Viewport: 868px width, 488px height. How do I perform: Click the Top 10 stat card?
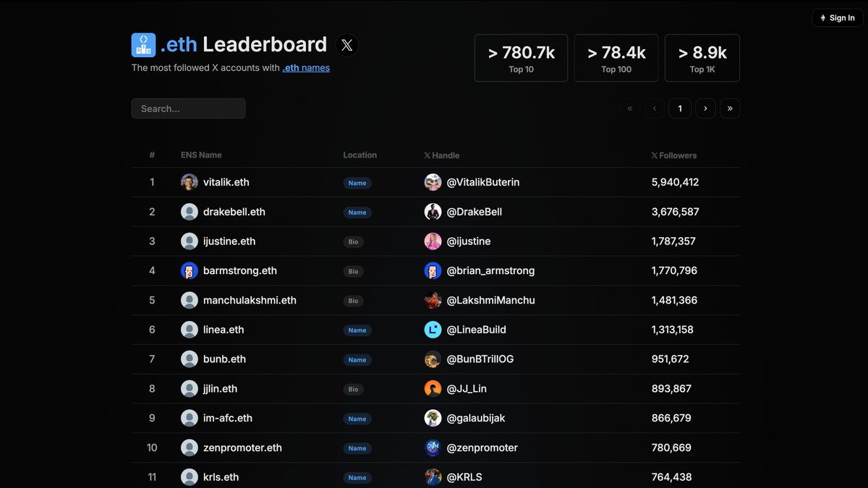pos(522,58)
